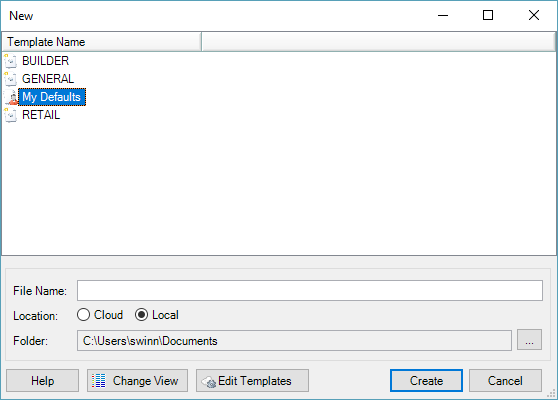Click the Folder path text field

[x=294, y=341]
